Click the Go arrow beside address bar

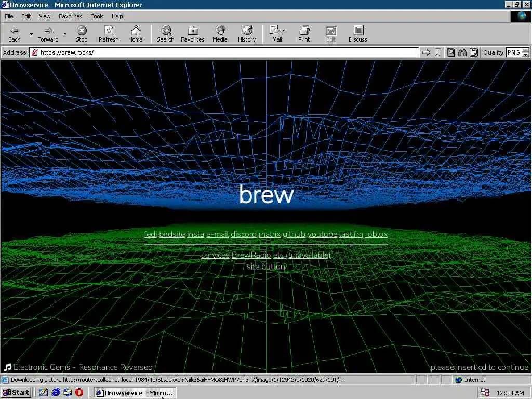pyautogui.click(x=426, y=52)
